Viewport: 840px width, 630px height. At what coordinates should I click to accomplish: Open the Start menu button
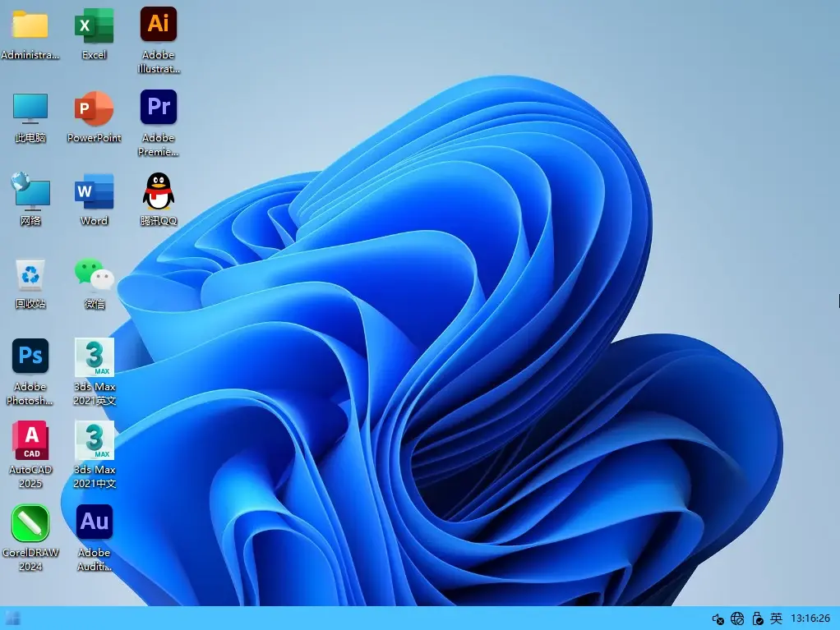(x=13, y=619)
